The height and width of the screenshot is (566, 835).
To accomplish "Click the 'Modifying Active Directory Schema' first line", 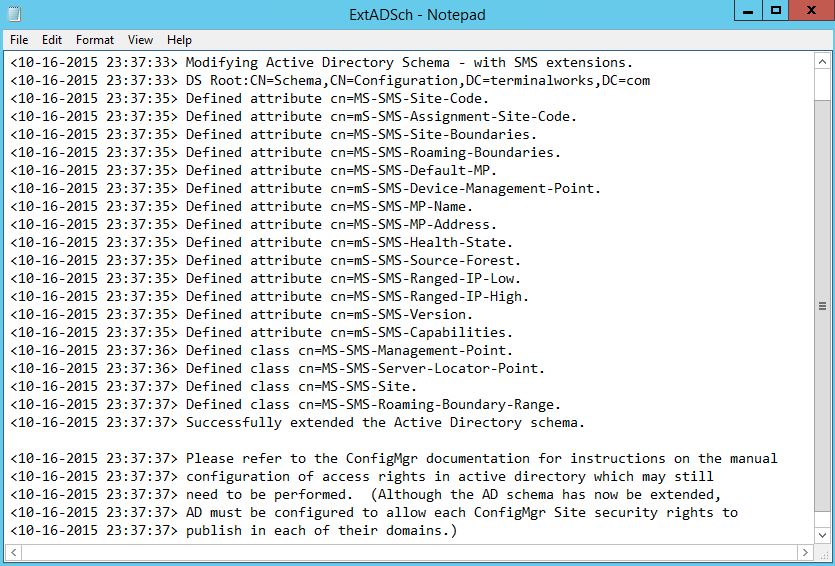I will point(322,62).
